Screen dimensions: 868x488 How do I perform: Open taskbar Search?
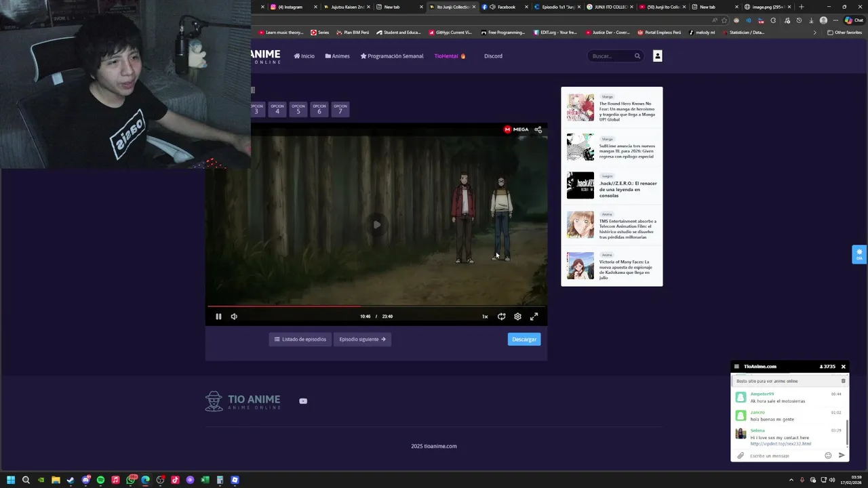pyautogui.click(x=26, y=480)
